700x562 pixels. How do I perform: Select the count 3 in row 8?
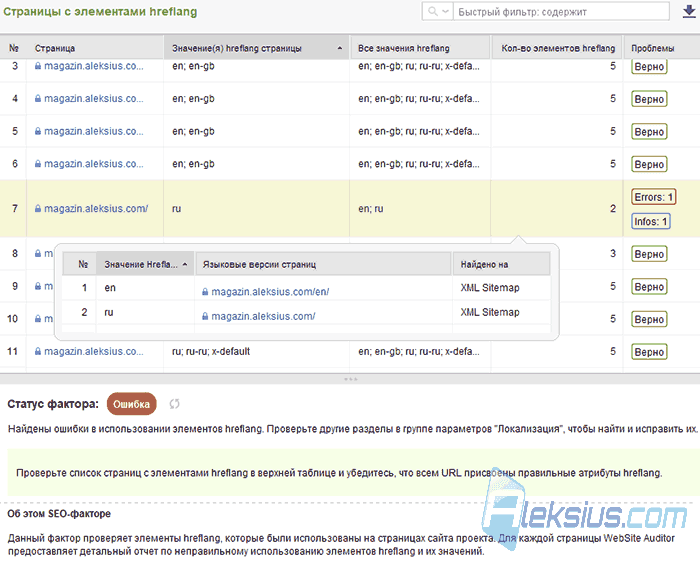(x=613, y=253)
